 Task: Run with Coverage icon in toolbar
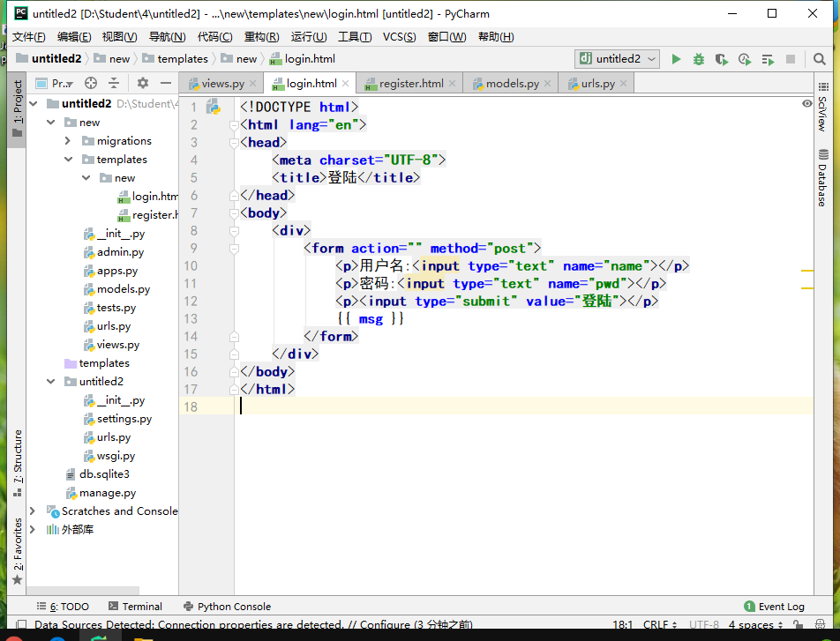coord(721,59)
